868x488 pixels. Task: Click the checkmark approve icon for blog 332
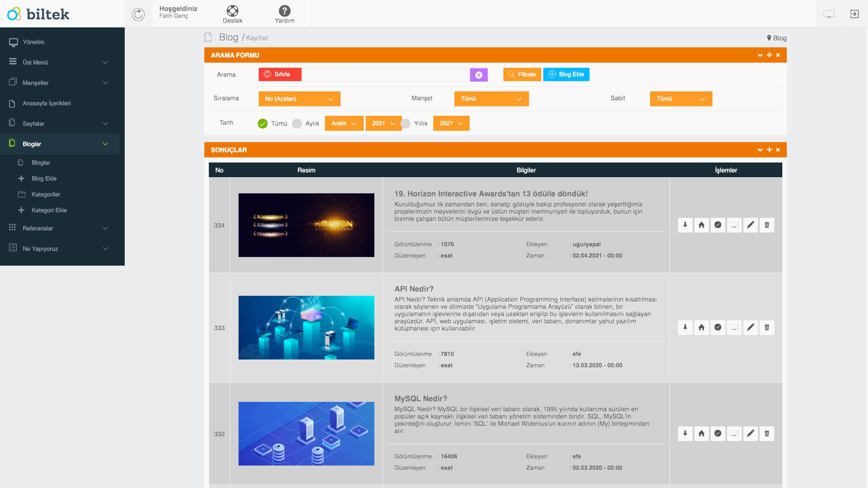pos(718,433)
